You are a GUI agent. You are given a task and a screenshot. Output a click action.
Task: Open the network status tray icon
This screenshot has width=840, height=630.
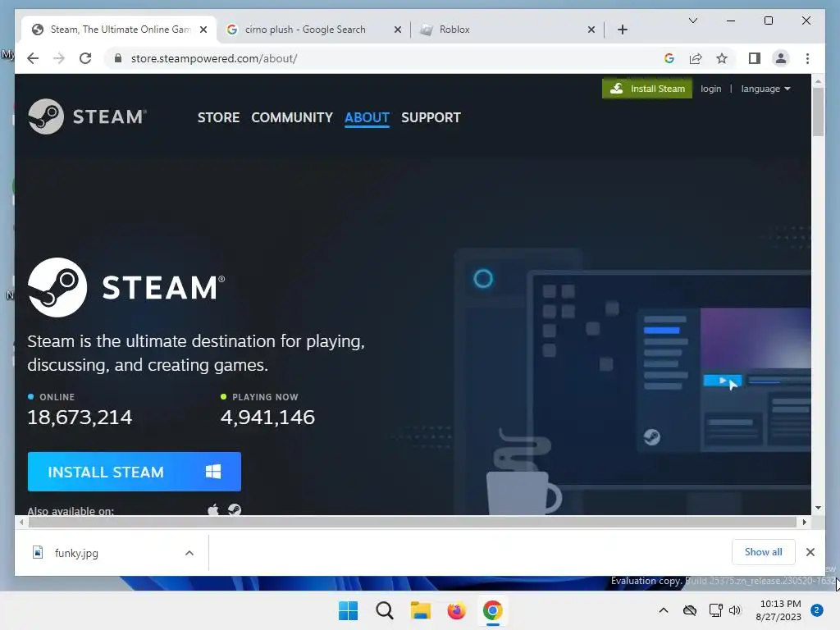point(715,610)
